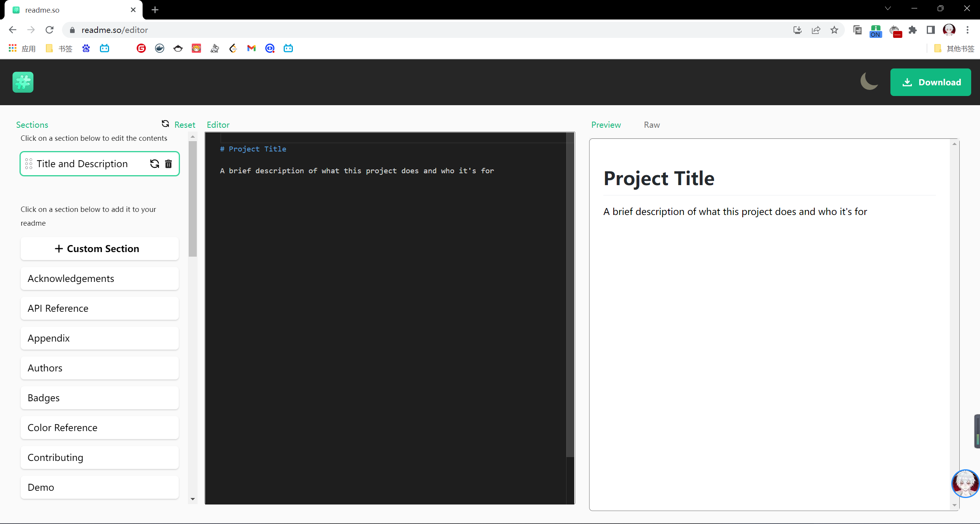Click the drag handle on Title and Description

[29, 164]
